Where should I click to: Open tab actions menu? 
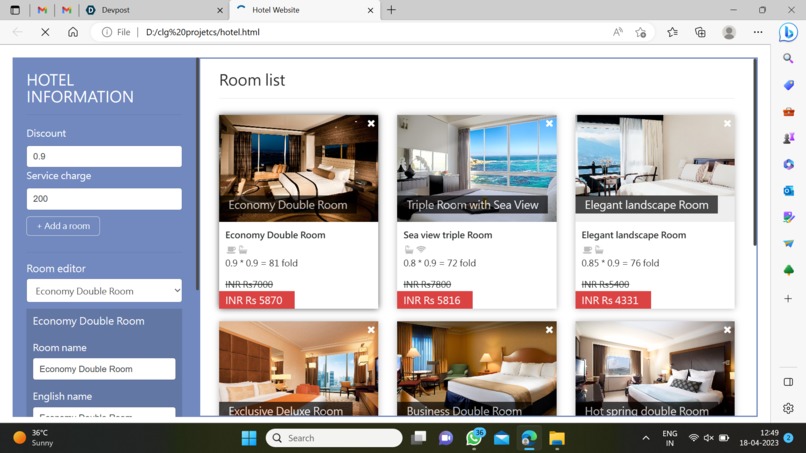[x=15, y=10]
